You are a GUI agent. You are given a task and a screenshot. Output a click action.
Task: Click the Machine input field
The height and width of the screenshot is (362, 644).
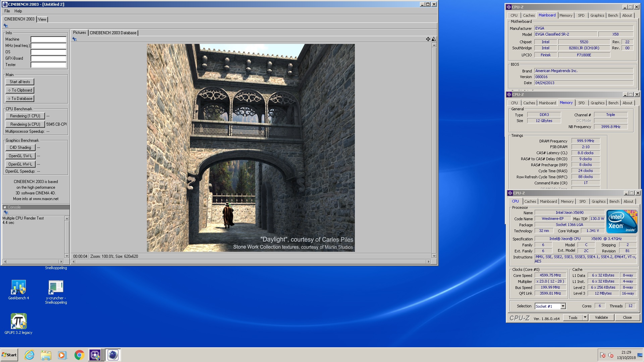click(x=49, y=39)
